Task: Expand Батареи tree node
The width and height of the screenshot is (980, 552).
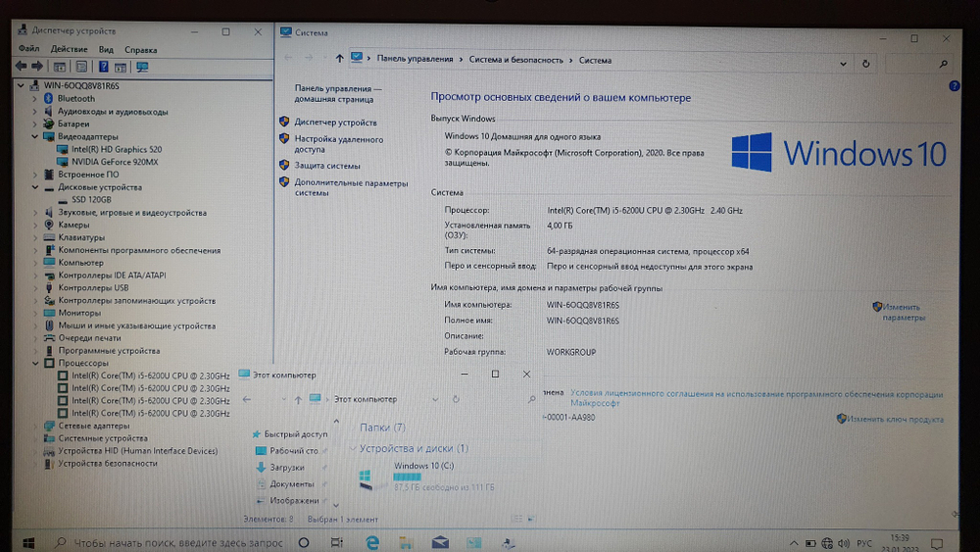Action: [35, 124]
